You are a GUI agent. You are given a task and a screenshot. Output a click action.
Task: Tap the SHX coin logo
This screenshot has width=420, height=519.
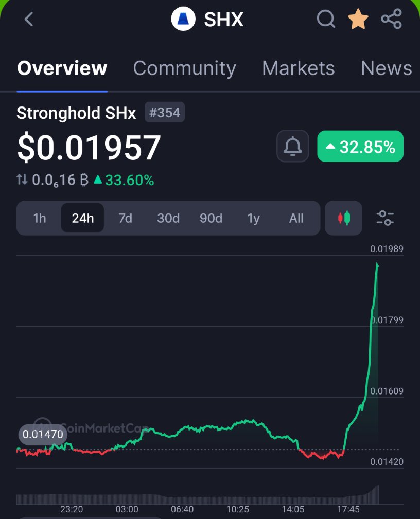pyautogui.click(x=183, y=19)
